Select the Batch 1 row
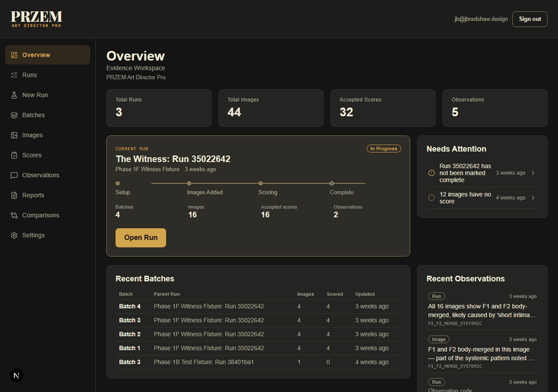The height and width of the screenshot is (392, 558). [x=258, y=348]
